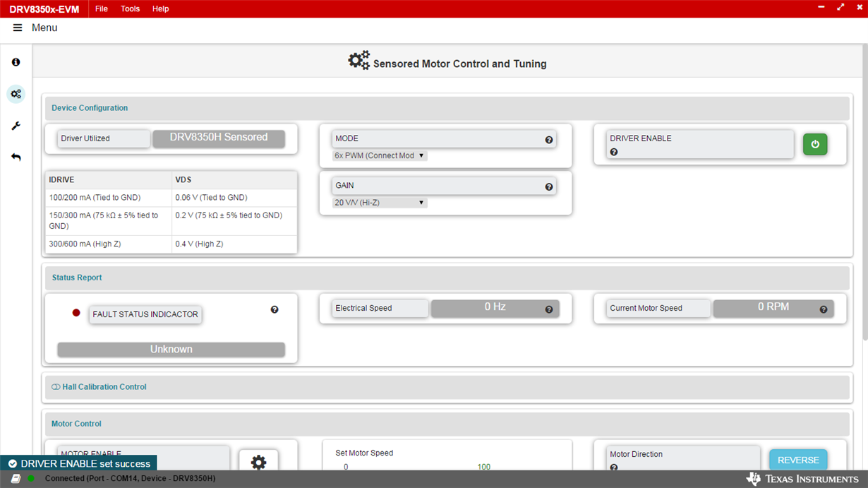Open the info page in sidebar
The image size is (868, 488).
(x=16, y=62)
